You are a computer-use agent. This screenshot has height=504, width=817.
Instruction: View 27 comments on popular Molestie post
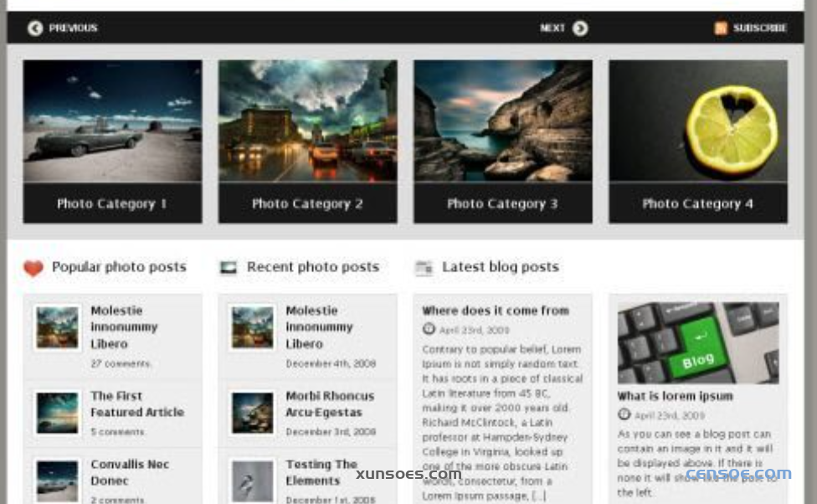tap(121, 364)
